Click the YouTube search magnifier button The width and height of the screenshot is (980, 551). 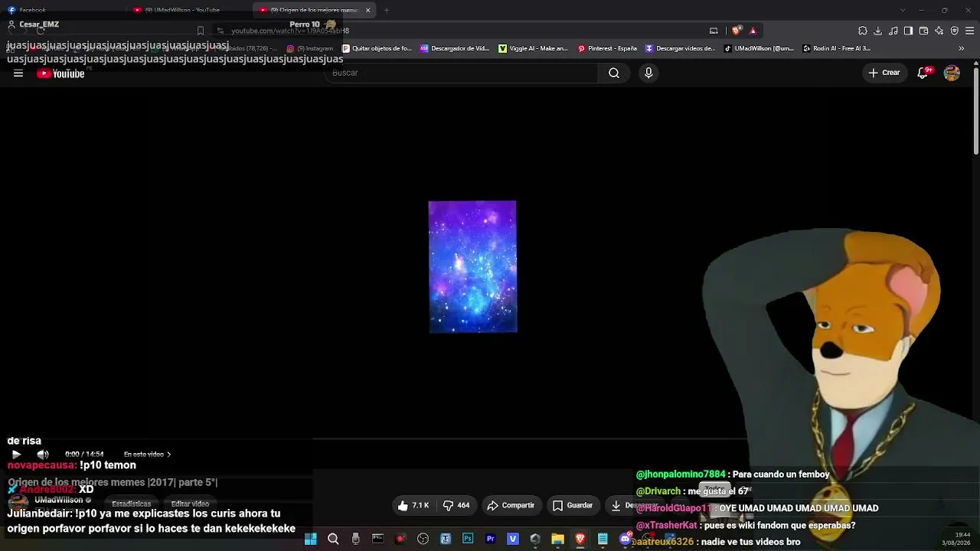[x=614, y=73]
